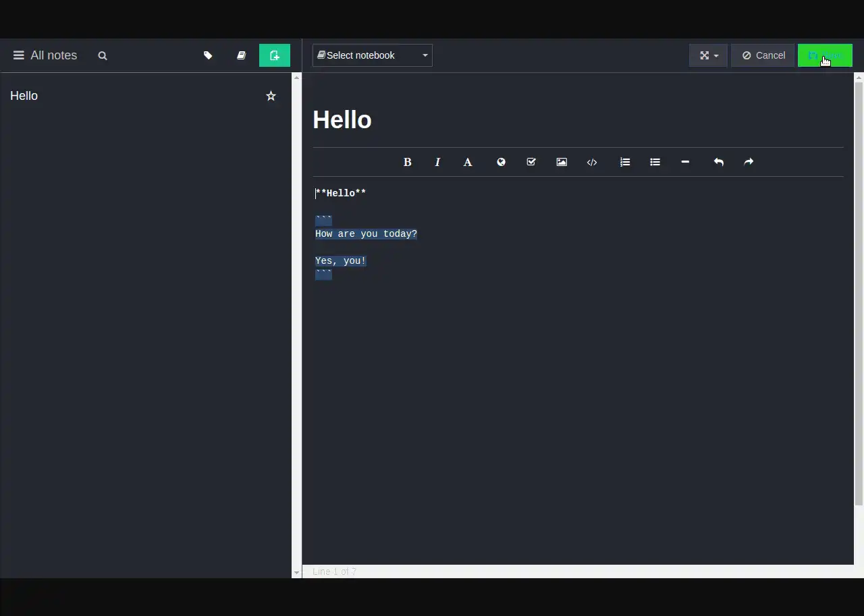The width and height of the screenshot is (864, 616).
Task: Click the 'How are you today?' line
Action: 366,233
